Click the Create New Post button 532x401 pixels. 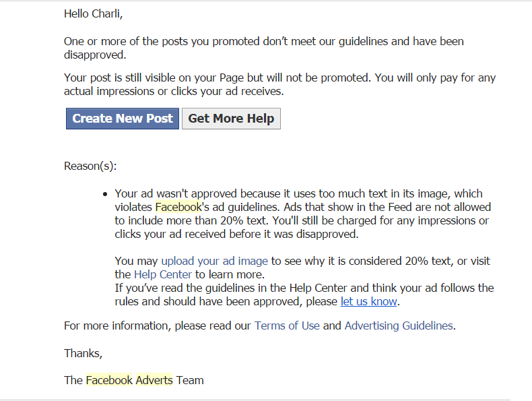point(123,119)
